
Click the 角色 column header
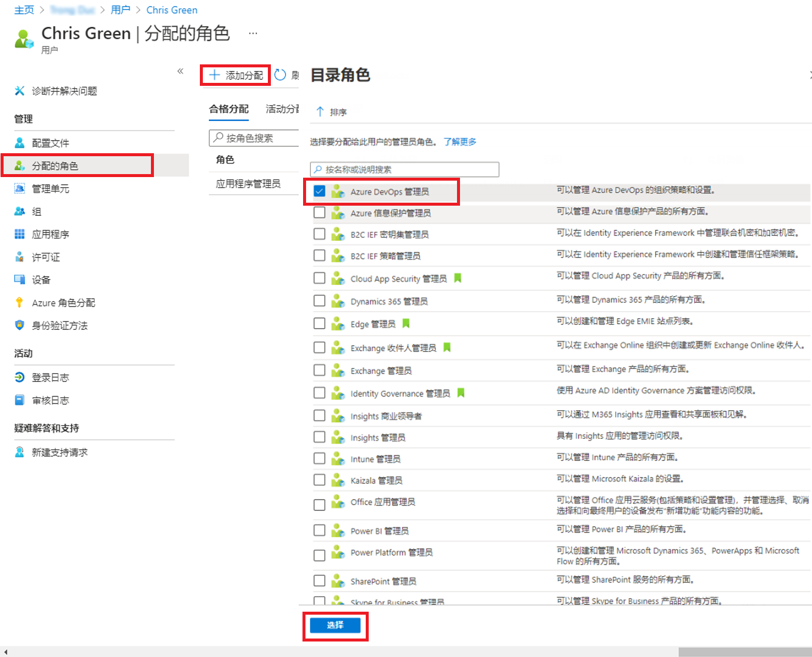[225, 160]
